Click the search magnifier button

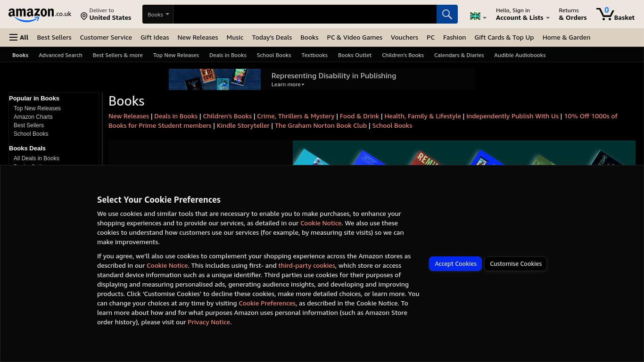[x=447, y=14]
